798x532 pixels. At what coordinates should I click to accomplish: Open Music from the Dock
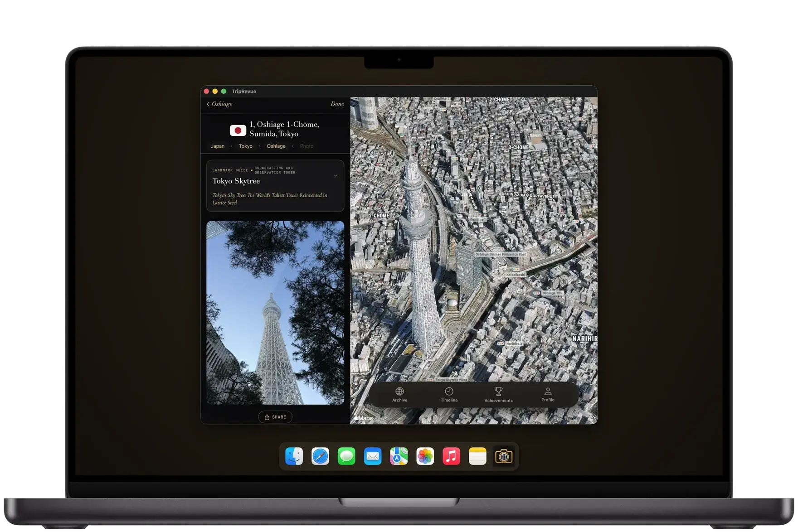coord(451,456)
